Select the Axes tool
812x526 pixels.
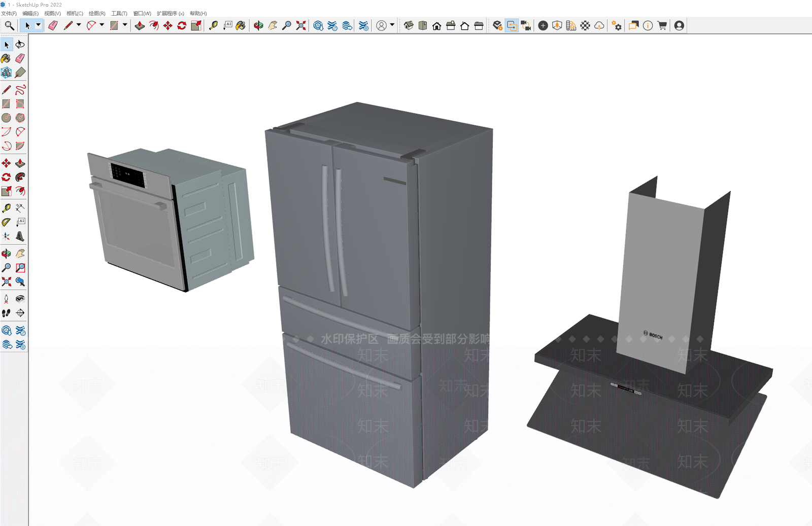coord(6,236)
